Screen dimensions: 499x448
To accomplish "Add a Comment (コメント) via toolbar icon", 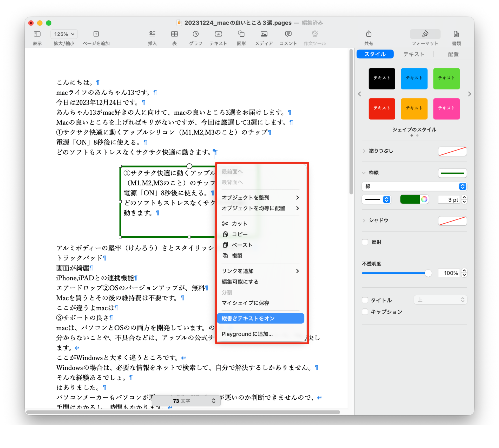I will tap(288, 34).
